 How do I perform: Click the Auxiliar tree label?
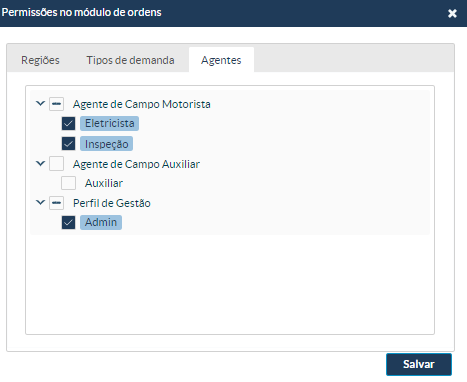click(104, 183)
